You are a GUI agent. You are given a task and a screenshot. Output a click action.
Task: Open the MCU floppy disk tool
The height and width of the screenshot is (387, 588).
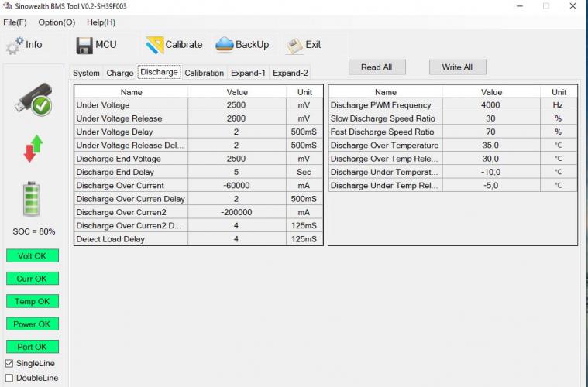click(x=84, y=45)
